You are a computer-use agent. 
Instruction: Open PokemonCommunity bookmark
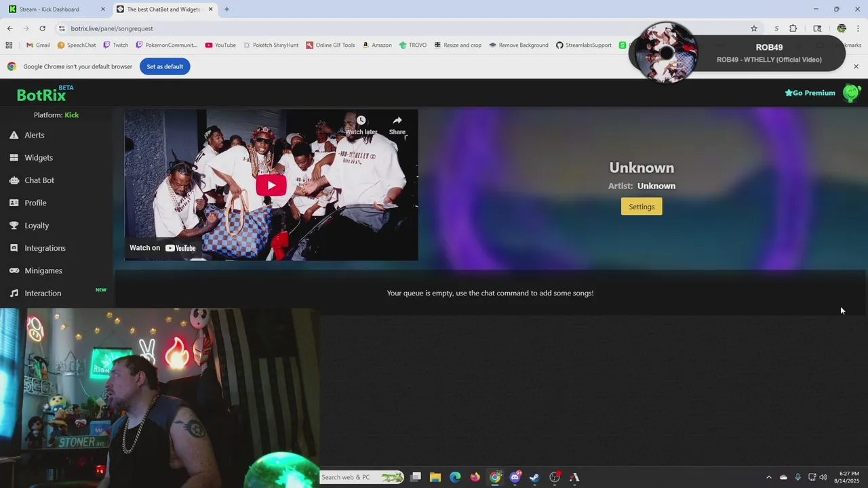[166, 45]
